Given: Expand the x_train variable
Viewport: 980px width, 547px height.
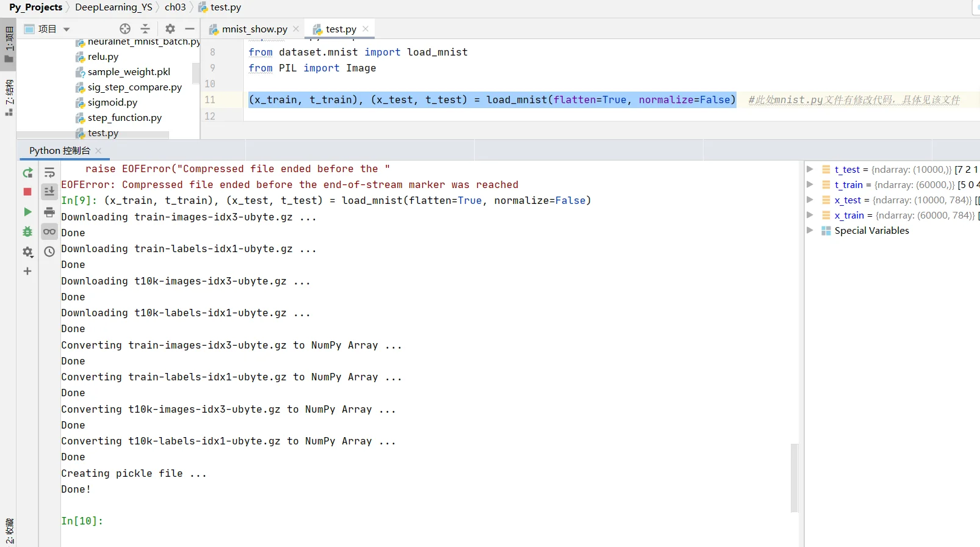Looking at the screenshot, I should pyautogui.click(x=810, y=215).
